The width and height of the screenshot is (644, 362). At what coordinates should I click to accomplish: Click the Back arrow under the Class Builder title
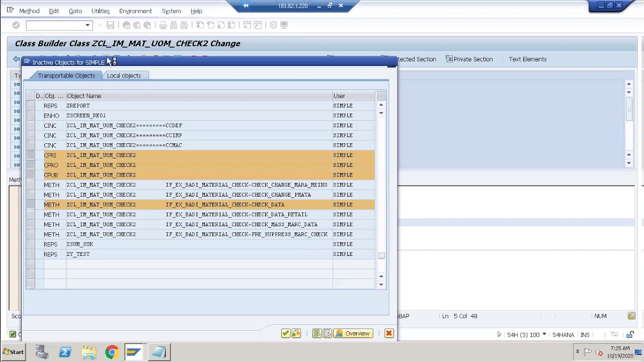[x=16, y=59]
